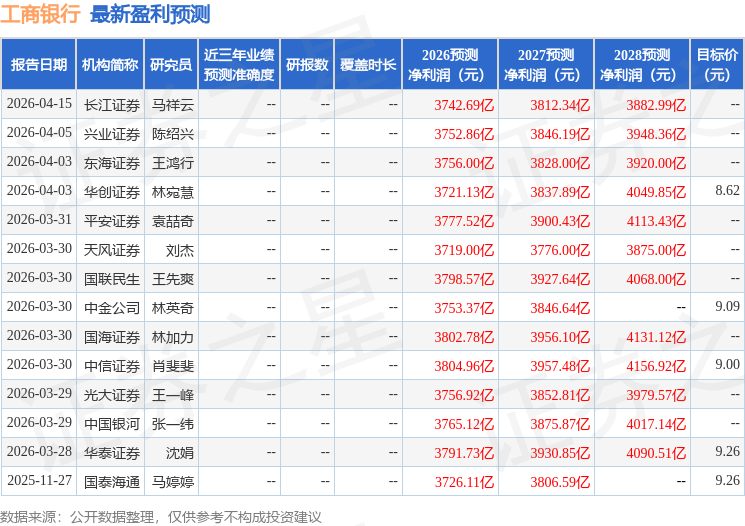Screen dimensions: 745x526
Task: Click the target price 9.00
Action: [727, 364]
